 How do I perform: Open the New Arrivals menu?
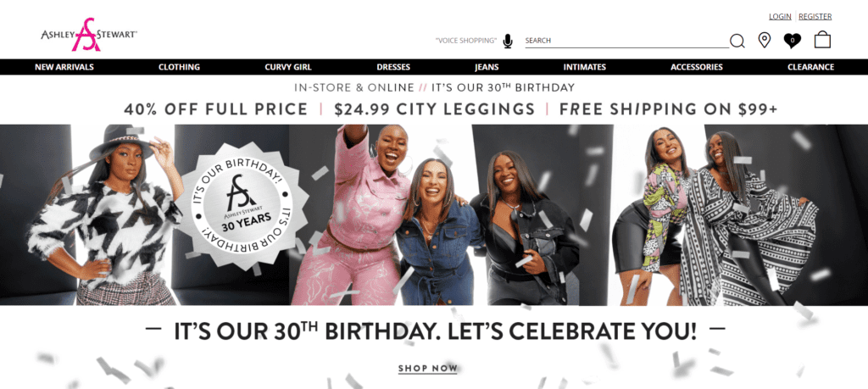point(64,67)
